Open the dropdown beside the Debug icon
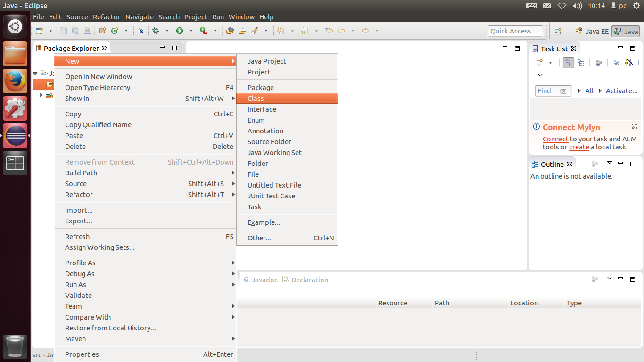 click(x=167, y=31)
